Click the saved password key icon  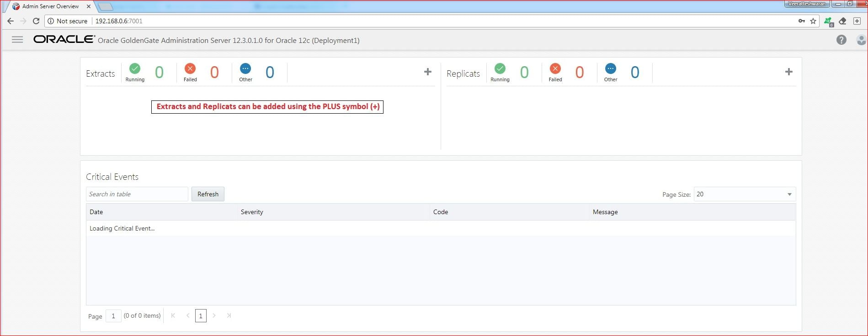[802, 21]
